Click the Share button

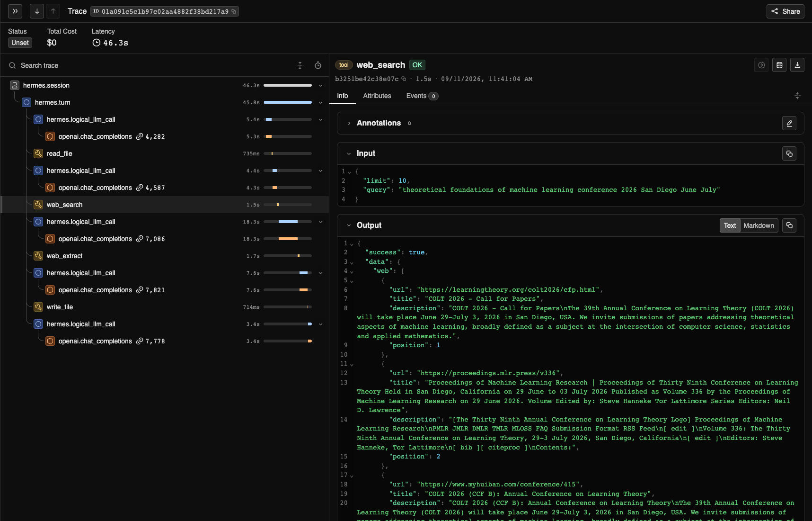tap(786, 11)
